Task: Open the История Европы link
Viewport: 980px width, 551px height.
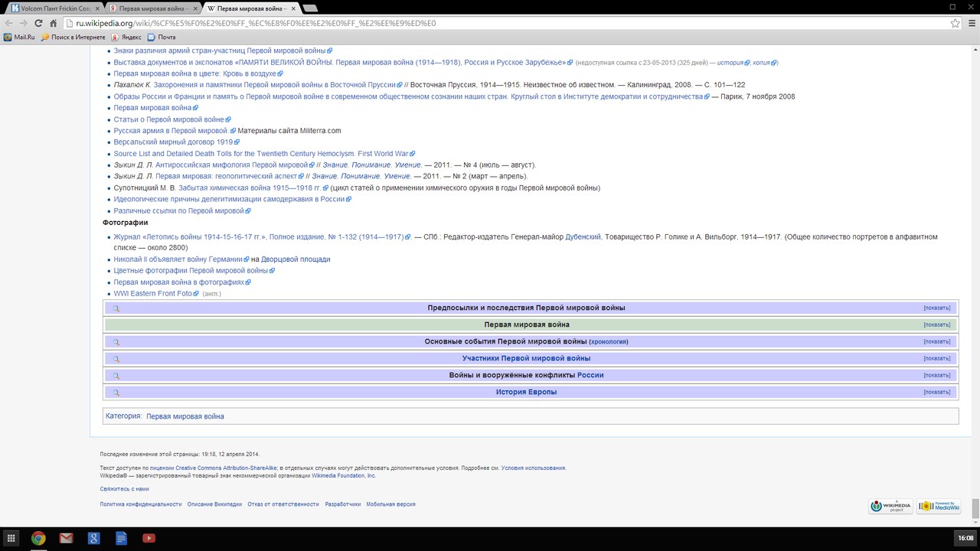Action: pos(526,393)
